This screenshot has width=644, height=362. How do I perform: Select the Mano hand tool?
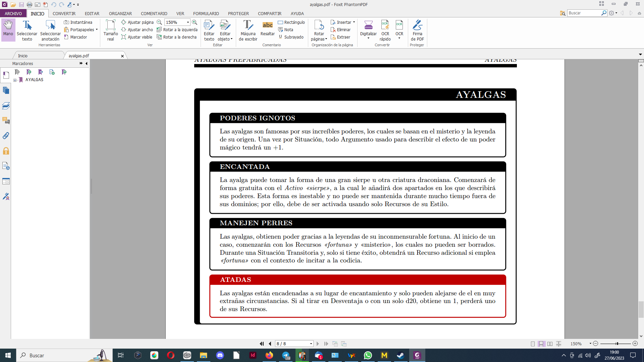(x=8, y=30)
